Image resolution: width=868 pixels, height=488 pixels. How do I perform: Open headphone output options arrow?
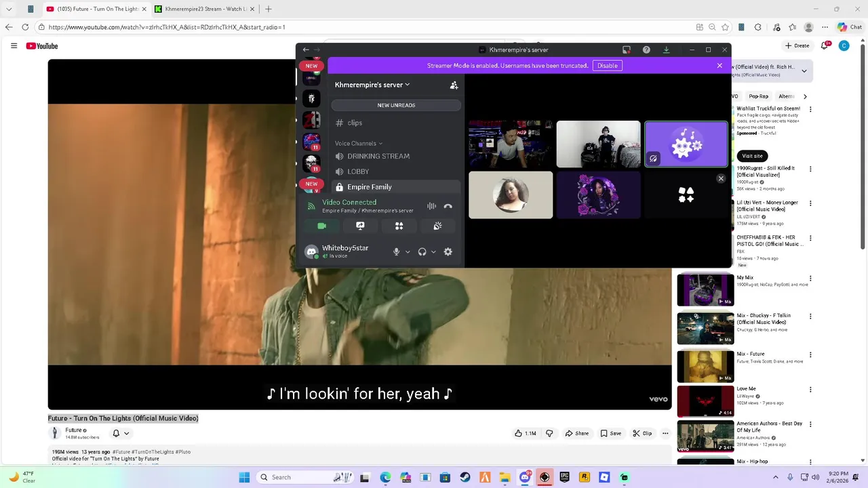[433, 251]
